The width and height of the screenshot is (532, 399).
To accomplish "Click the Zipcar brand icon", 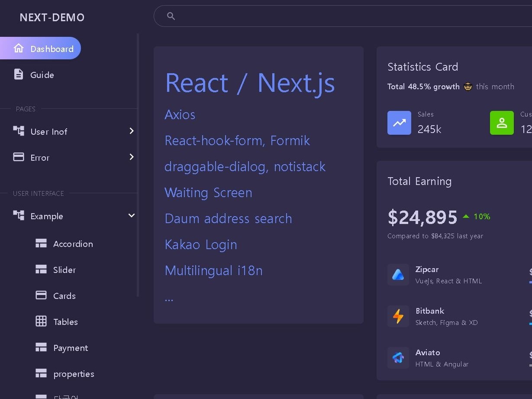I will click(398, 274).
